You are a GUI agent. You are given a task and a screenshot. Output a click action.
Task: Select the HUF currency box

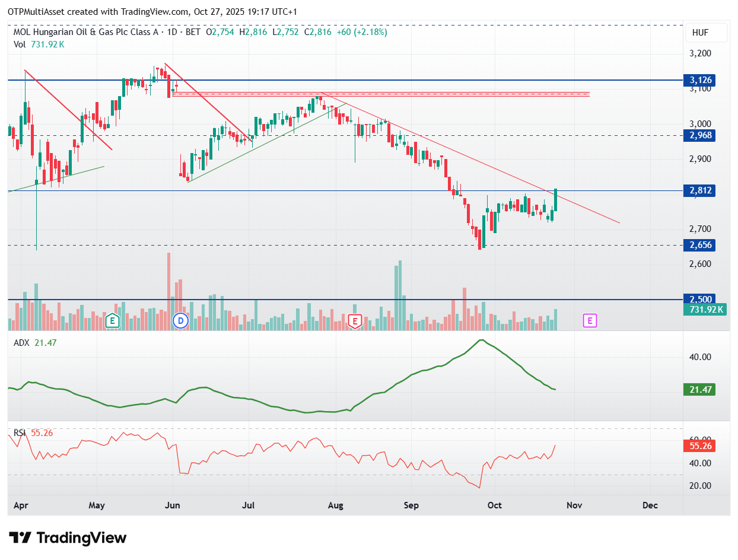[705, 33]
